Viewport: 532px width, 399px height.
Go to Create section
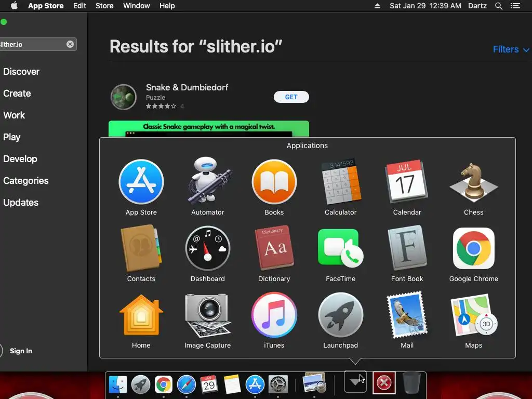17,94
